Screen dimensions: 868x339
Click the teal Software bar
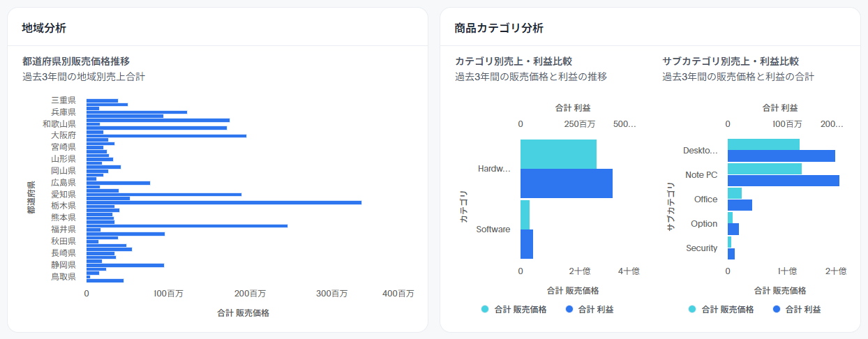click(x=525, y=214)
